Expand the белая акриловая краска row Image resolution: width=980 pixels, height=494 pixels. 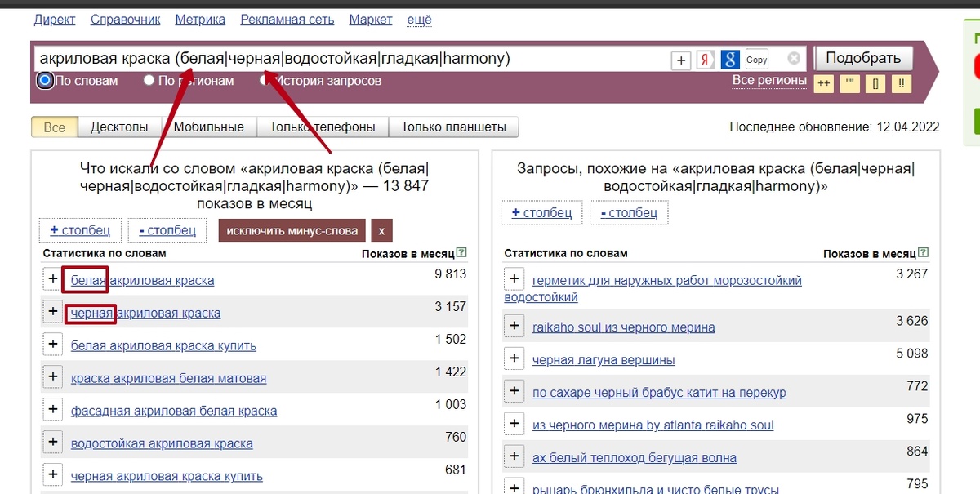coord(52,279)
